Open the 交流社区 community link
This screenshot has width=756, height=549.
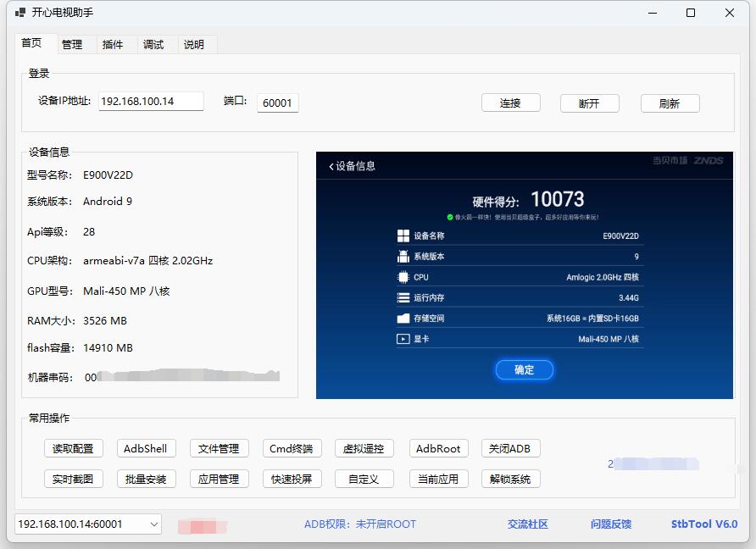click(x=527, y=525)
